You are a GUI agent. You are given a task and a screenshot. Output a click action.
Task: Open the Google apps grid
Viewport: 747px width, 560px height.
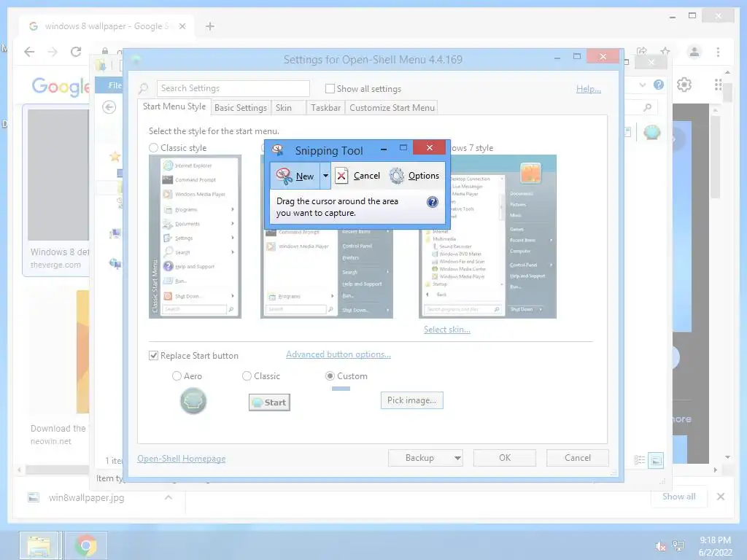pos(719,85)
